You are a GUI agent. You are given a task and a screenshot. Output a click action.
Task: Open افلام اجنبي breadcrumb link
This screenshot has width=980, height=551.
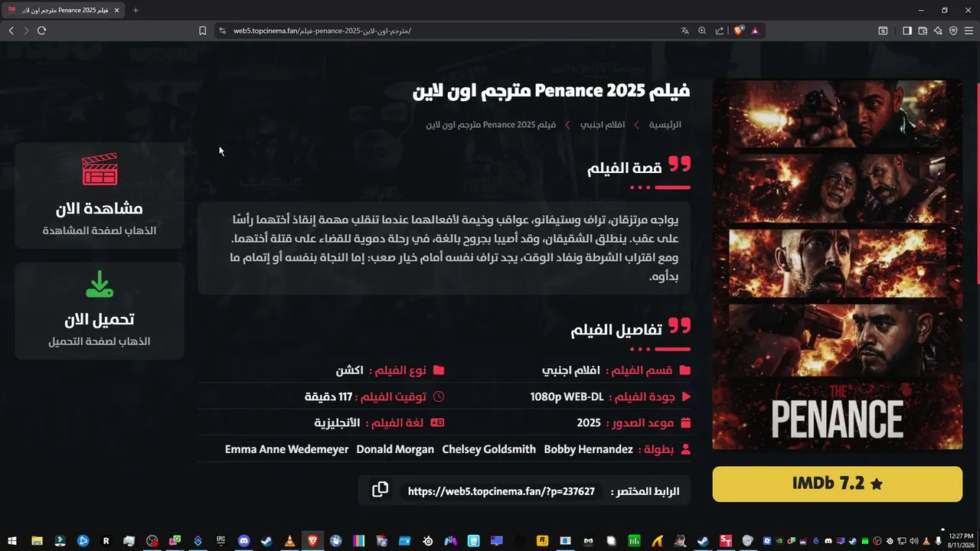click(x=603, y=124)
